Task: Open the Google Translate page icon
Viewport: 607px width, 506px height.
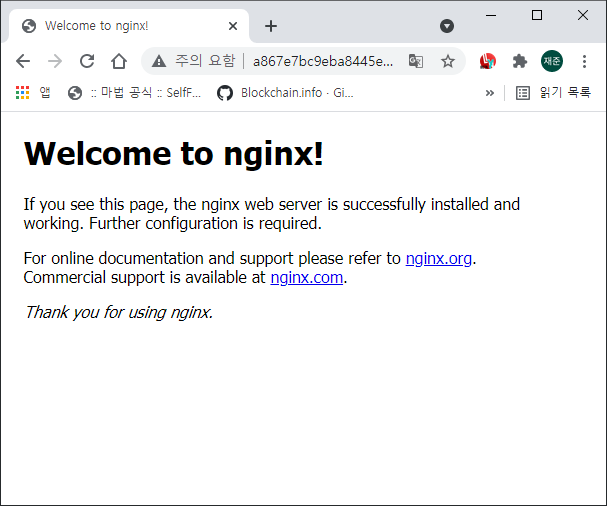Action: pos(416,61)
